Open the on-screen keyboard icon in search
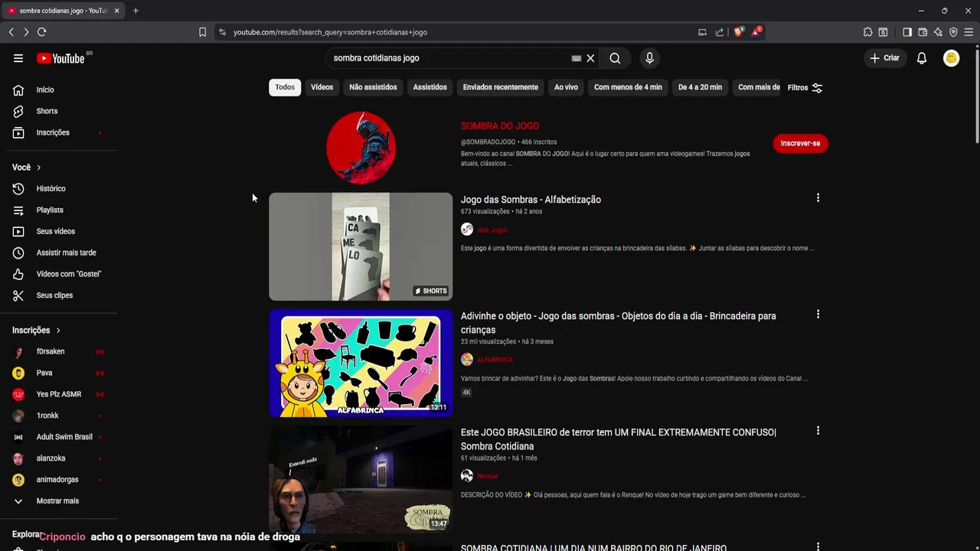This screenshot has width=980, height=551. (x=577, y=58)
